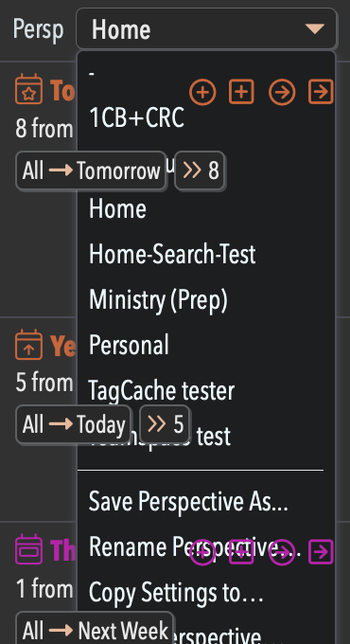
Task: Click the orange circled plus icon
Action: [202, 92]
